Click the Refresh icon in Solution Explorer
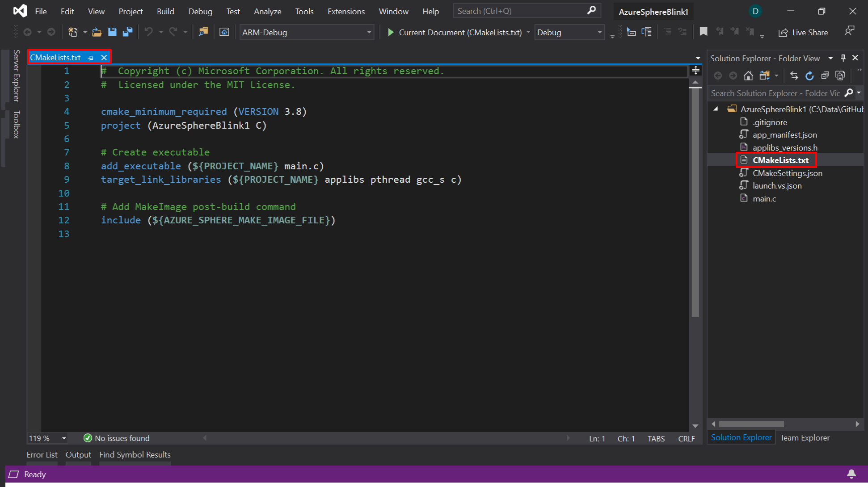 click(x=809, y=76)
